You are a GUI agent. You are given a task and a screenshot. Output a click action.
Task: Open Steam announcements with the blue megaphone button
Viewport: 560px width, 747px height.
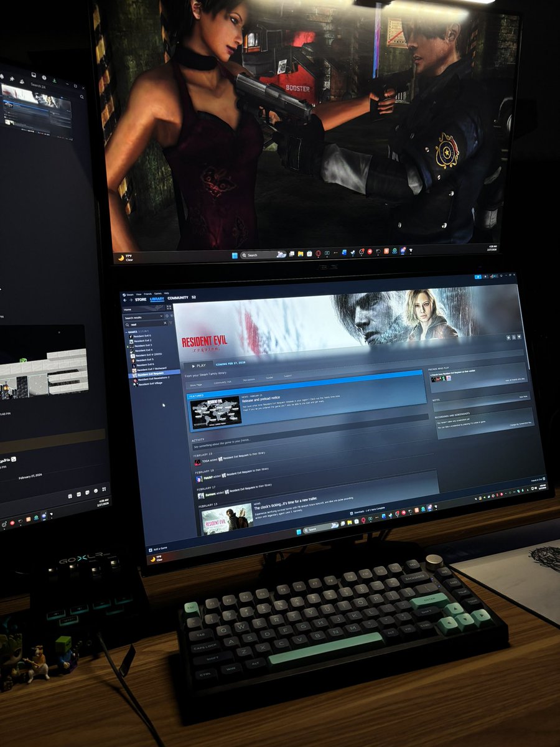478,277
